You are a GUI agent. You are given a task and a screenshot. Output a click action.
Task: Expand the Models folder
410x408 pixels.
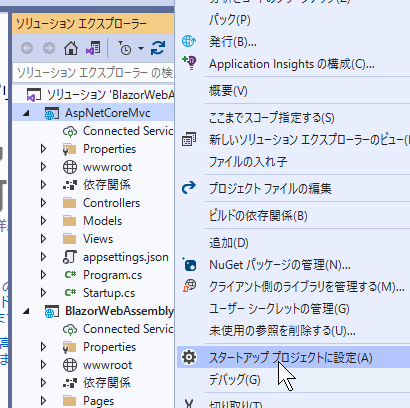pyautogui.click(x=43, y=221)
